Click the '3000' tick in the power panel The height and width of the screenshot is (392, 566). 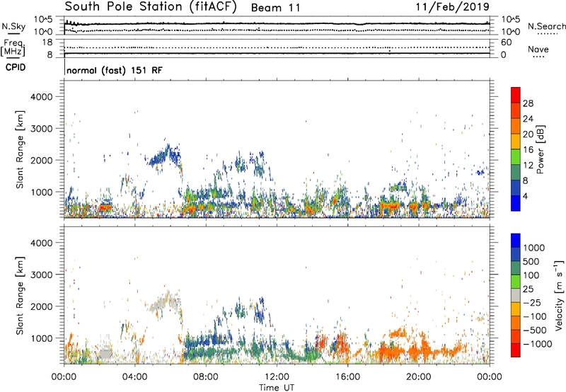pyautogui.click(x=42, y=129)
